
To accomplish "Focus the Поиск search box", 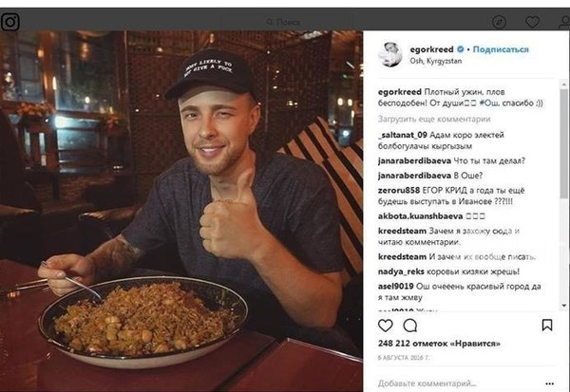I will pos(283,22).
